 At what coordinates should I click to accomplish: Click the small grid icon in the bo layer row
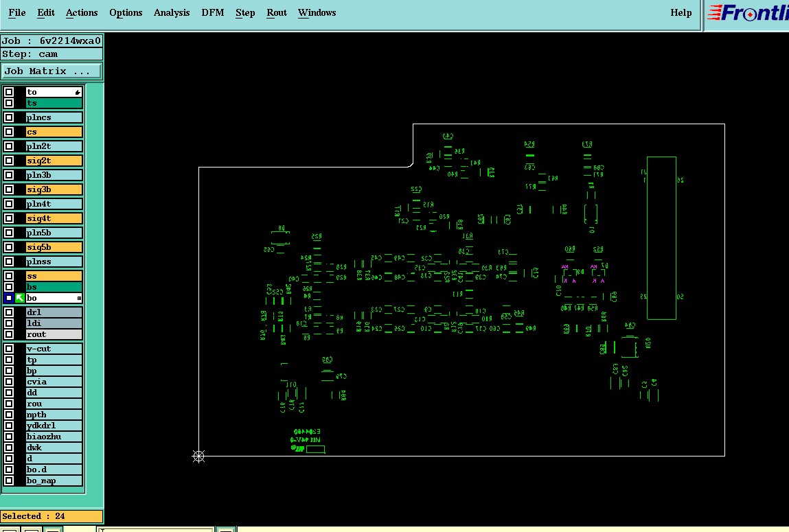tap(79, 298)
